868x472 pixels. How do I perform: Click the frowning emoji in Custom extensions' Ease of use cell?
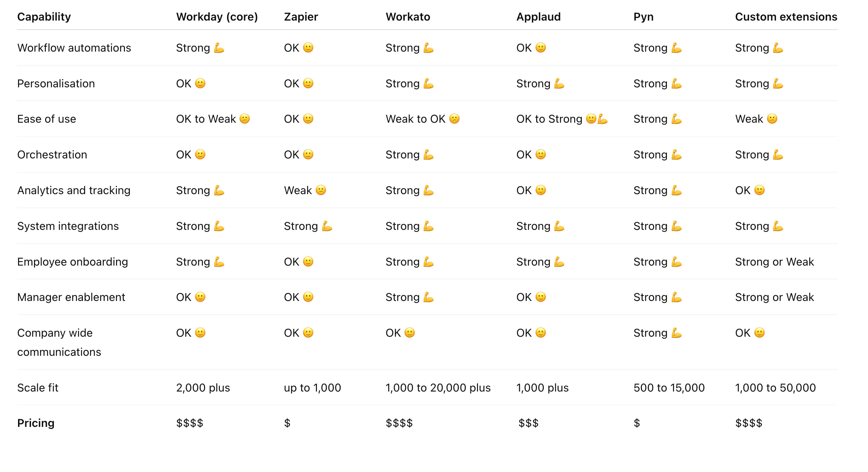click(772, 119)
